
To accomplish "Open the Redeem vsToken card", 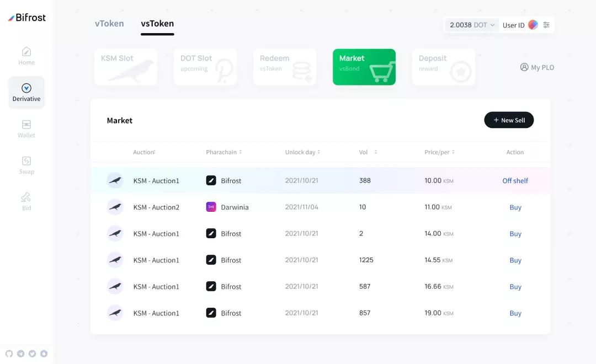I will coord(285,67).
